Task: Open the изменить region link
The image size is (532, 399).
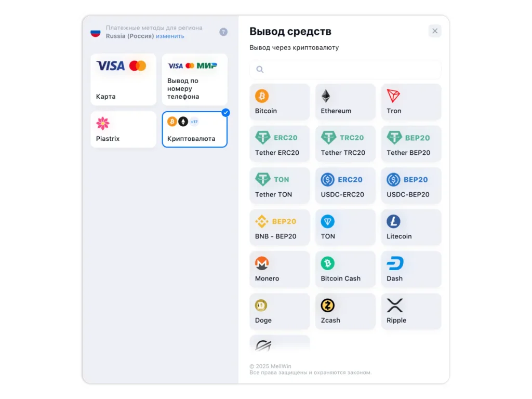Action: 170,36
